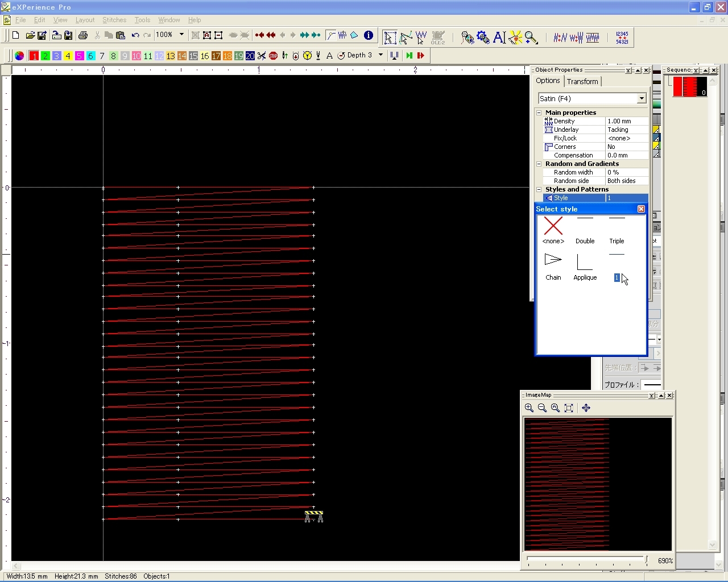
Task: Create a new document with New icon
Action: click(x=16, y=35)
